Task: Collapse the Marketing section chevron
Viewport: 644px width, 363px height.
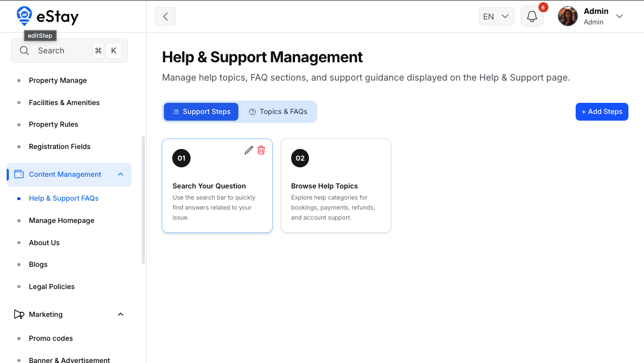Action: click(121, 315)
